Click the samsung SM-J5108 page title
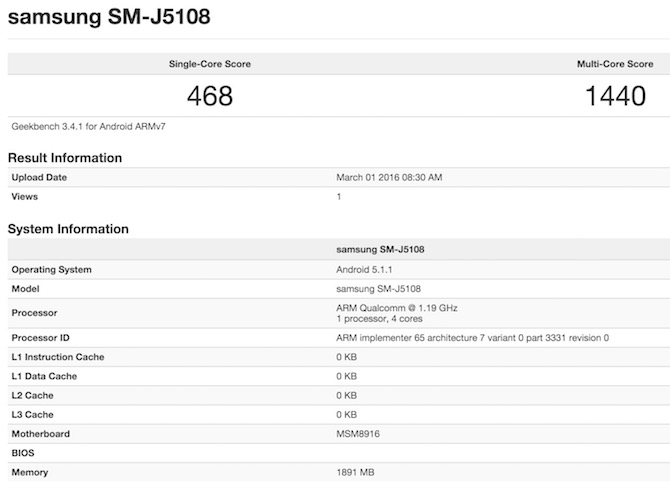670x489 pixels. click(x=109, y=20)
